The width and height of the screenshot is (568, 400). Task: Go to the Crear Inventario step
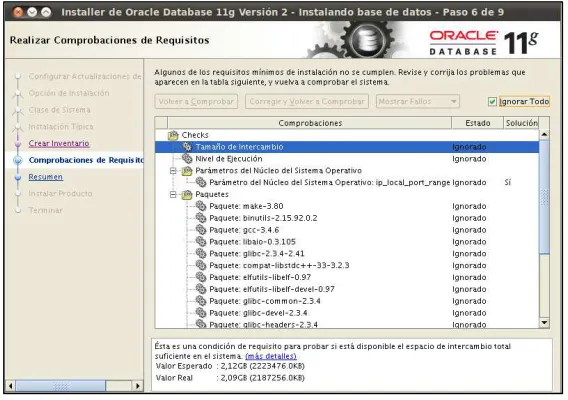(x=59, y=143)
